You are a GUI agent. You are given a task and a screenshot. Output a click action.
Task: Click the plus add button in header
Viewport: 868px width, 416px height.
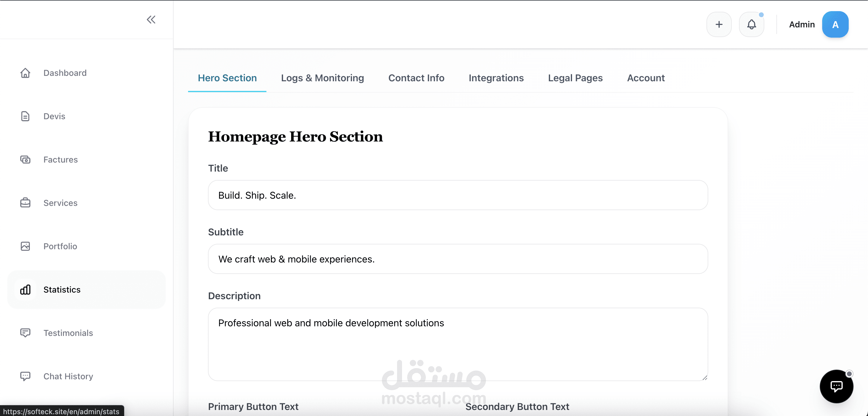point(719,25)
